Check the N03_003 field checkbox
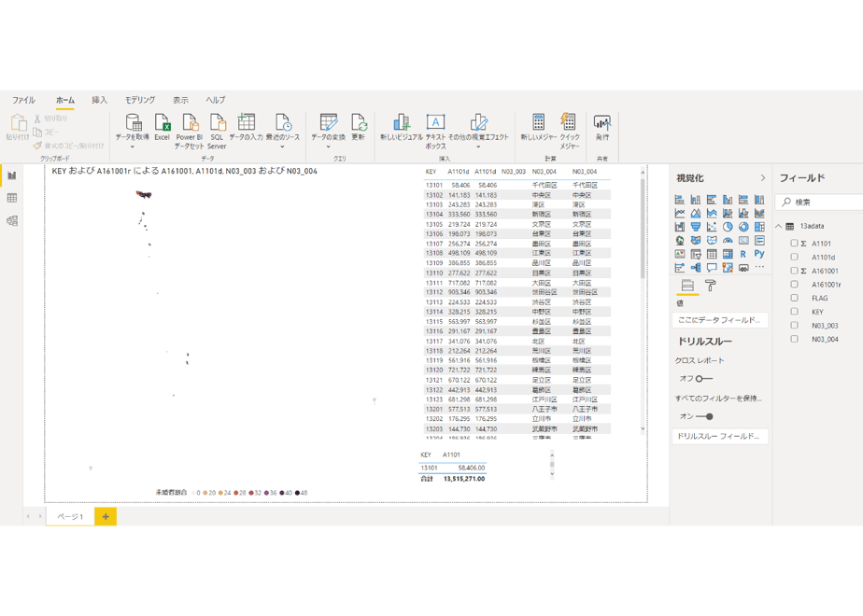The image size is (863, 616). (794, 325)
